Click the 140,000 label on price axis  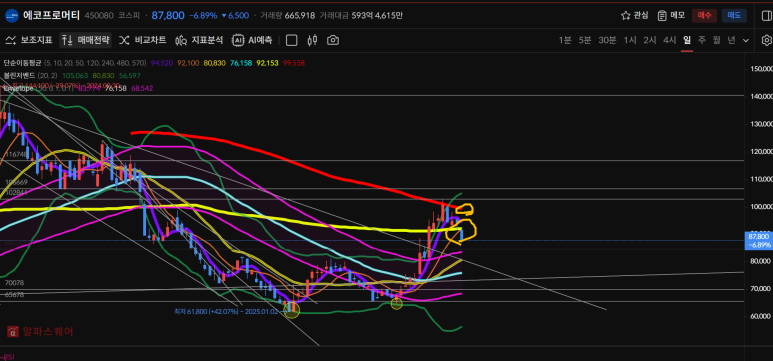(761, 96)
